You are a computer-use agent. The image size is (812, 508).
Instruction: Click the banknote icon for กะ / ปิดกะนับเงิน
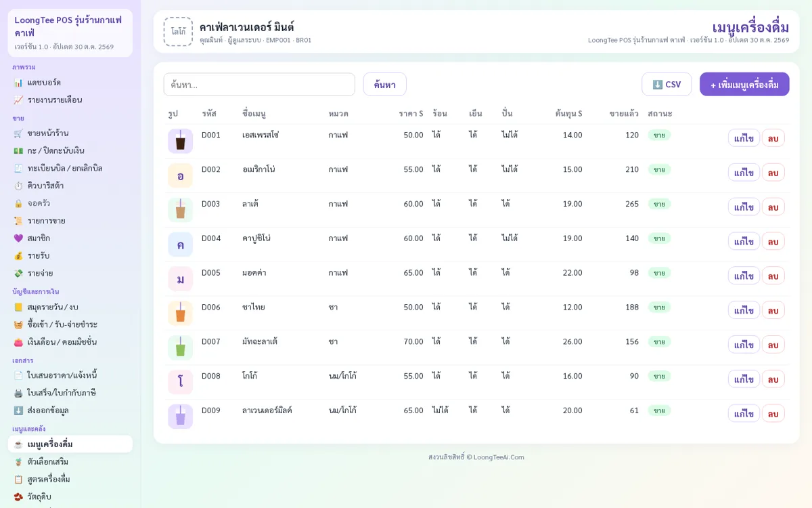pyautogui.click(x=18, y=151)
